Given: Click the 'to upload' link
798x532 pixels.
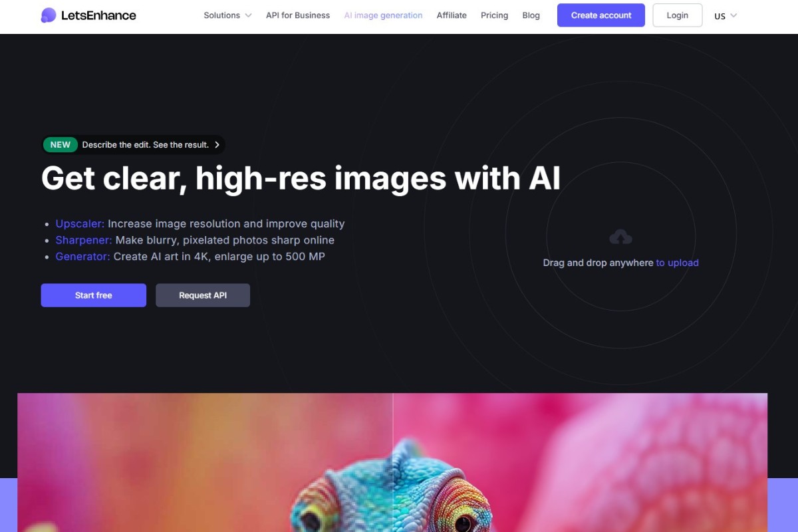Looking at the screenshot, I should pos(677,263).
